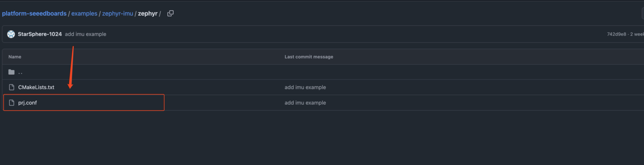
Task: Select the parent directory folder icon
Action: pos(12,72)
